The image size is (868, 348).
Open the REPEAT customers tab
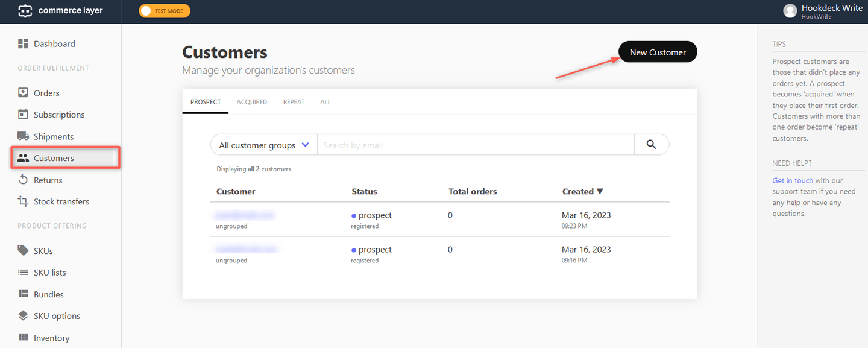coord(294,101)
